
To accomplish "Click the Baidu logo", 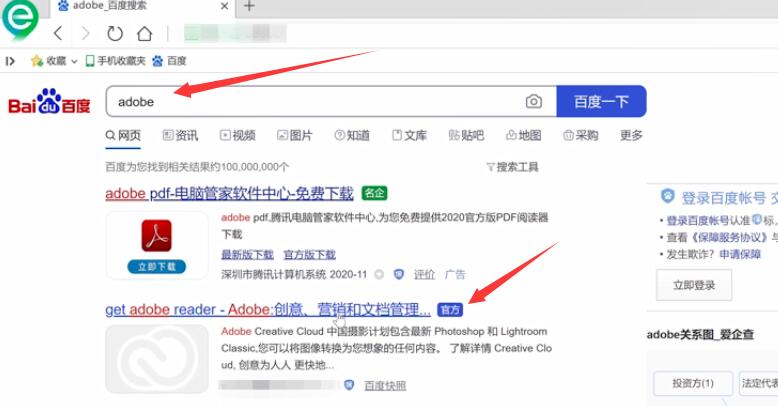I will click(49, 102).
